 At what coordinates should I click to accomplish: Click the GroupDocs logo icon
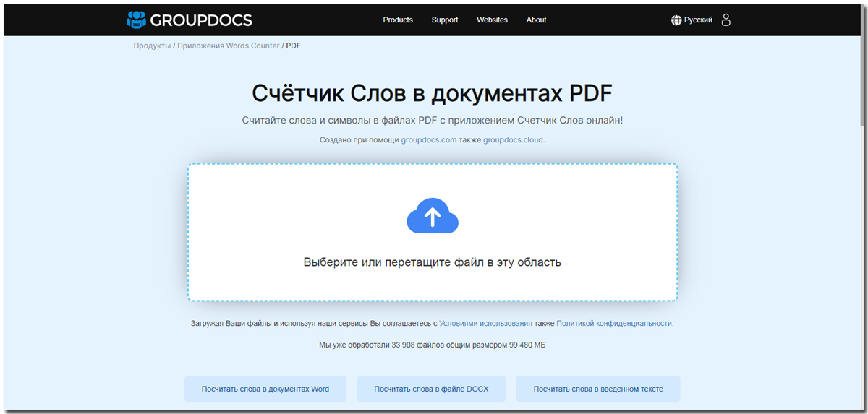pyautogui.click(x=136, y=20)
